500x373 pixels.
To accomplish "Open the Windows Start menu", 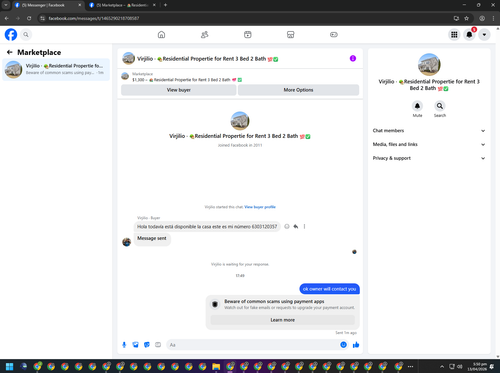I will 9,367.
